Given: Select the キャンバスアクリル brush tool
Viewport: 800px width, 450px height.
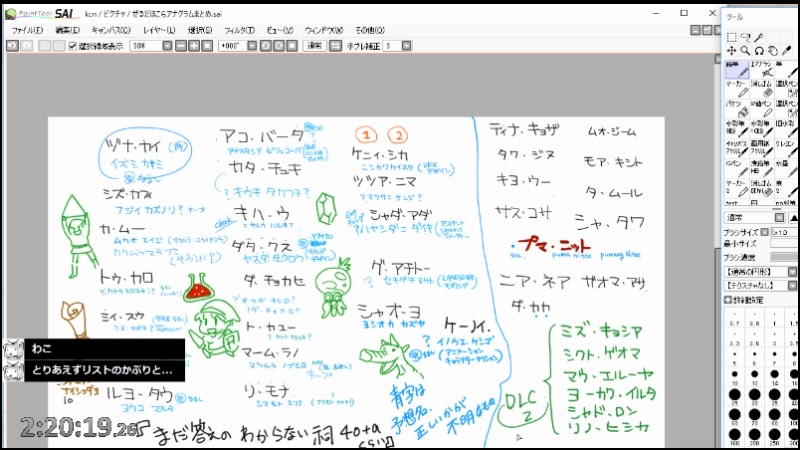Looking at the screenshot, I should (x=737, y=148).
